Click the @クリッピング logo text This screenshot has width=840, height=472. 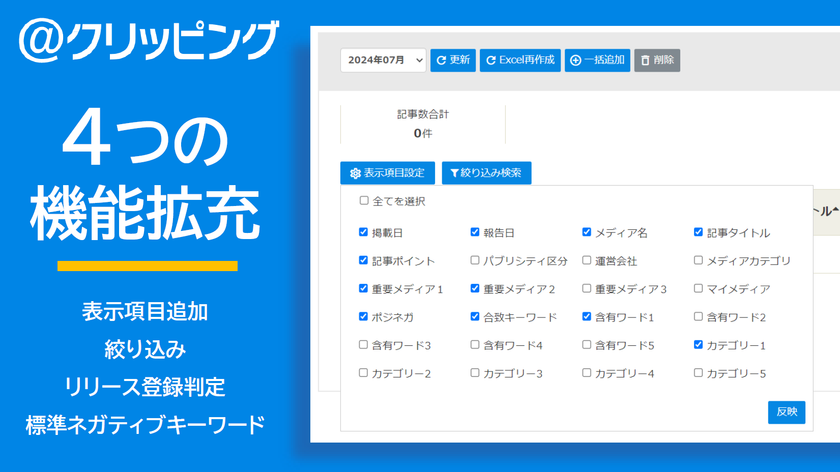coord(149,40)
